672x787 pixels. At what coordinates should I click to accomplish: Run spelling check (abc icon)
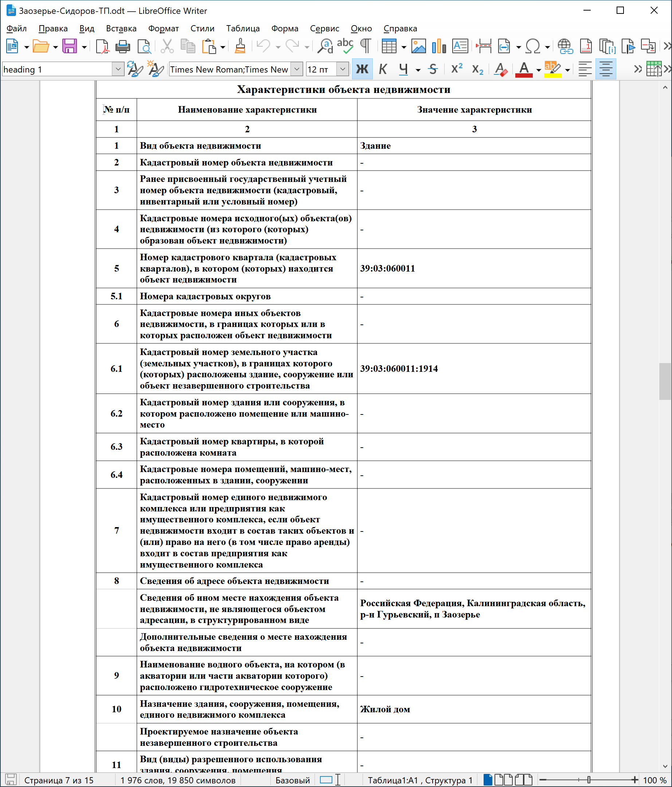pos(345,46)
